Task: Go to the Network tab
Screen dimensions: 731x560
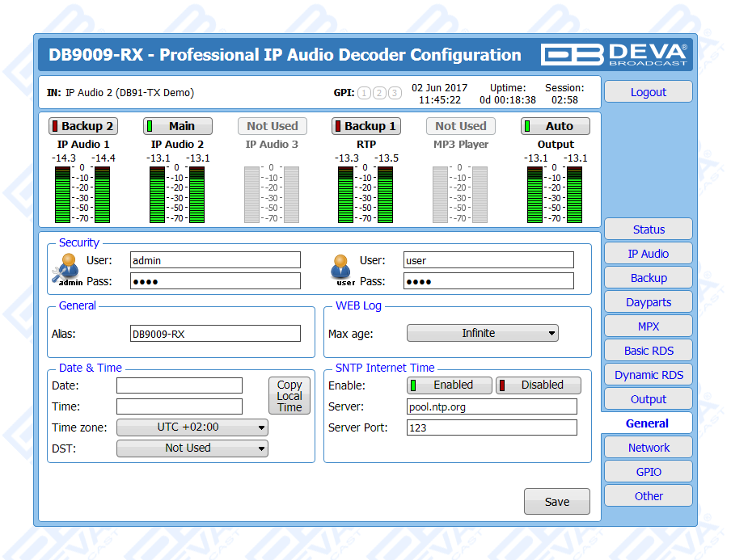Action: pyautogui.click(x=649, y=448)
